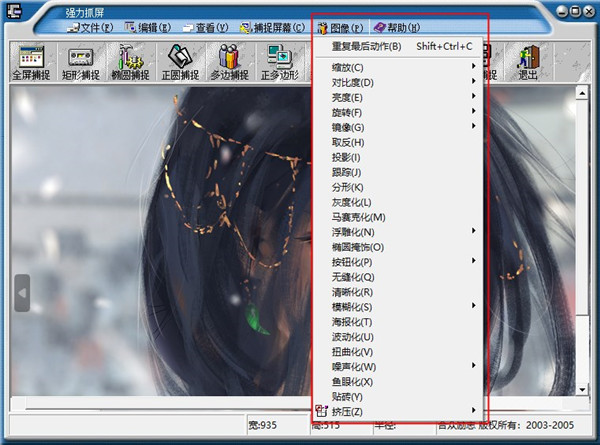Open the 查看(V) menu
The width and height of the screenshot is (600, 445).
click(205, 28)
